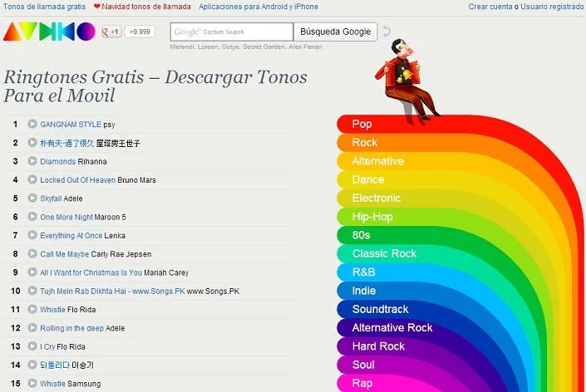Play the Skyfall Adele ringtone preview
Viewport: 586px width, 392px height.
[32, 198]
